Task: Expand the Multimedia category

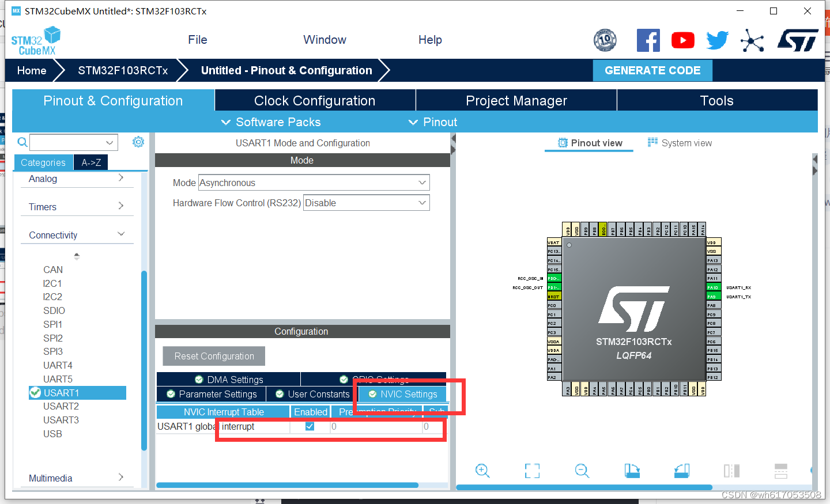Action: [77, 478]
